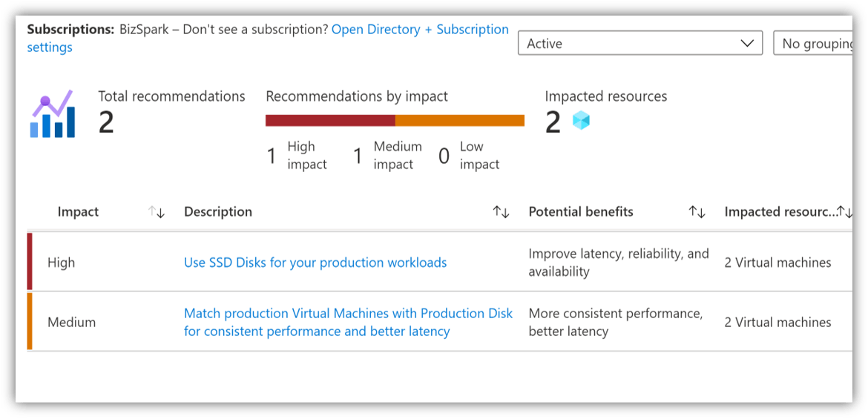Image resolution: width=868 pixels, height=419 pixels.
Task: Click the Active dropdown chevron arrow
Action: 747,44
